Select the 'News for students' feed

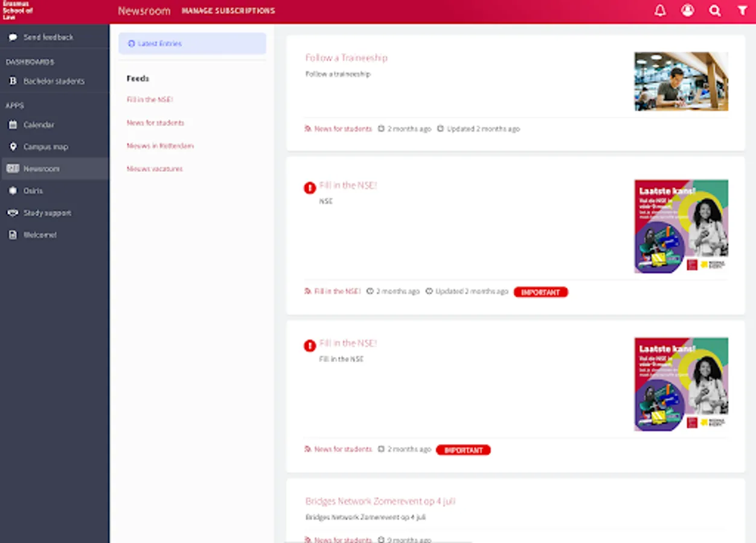pos(156,122)
